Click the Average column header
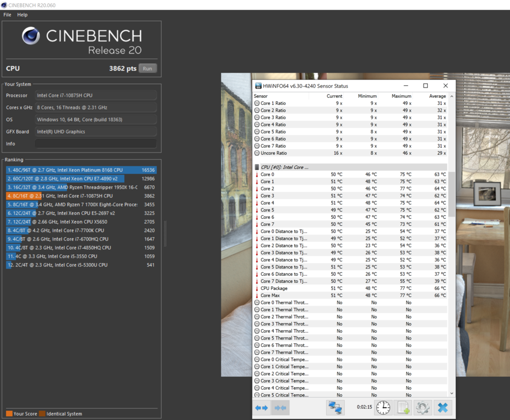Viewport: 510px width, 420px height. [x=437, y=96]
